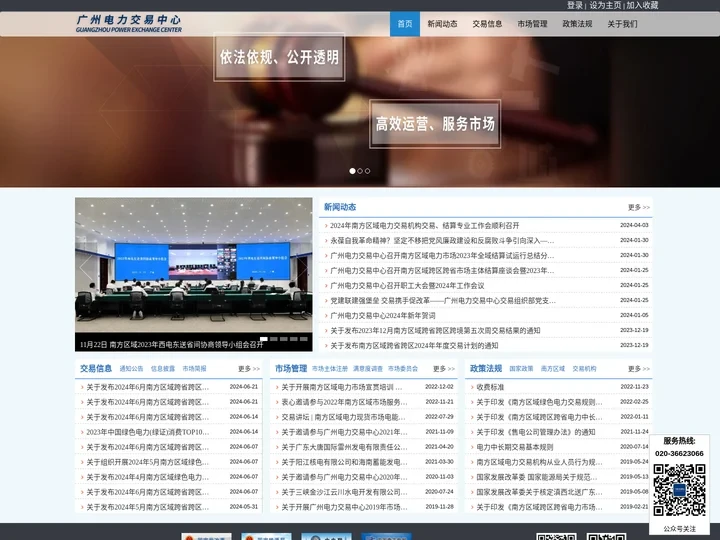720x540 pixels.
Task: Open 衷心邀请参与2022年南方区域市场服务 item
Action: [344, 402]
